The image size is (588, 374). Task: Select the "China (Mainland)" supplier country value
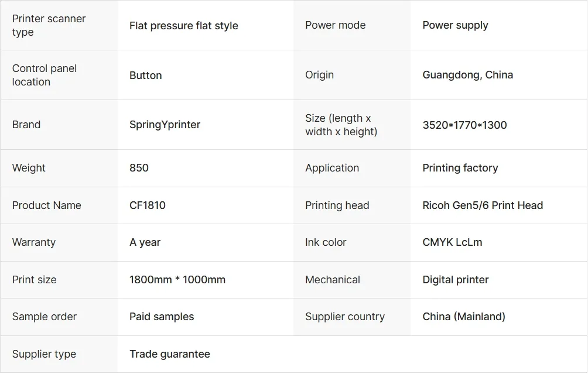pyautogui.click(x=463, y=317)
